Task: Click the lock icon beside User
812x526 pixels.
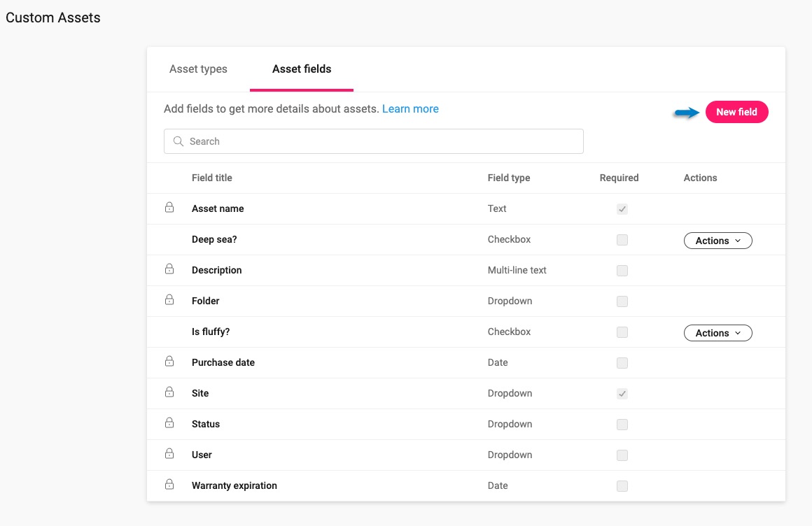Action: tap(169, 453)
